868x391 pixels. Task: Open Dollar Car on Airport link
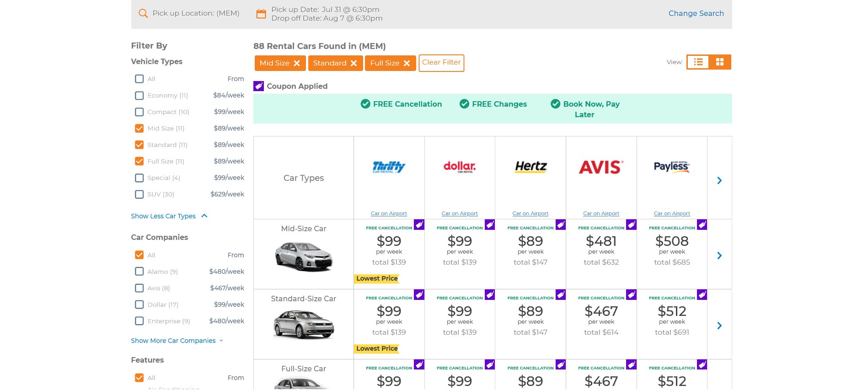(x=460, y=213)
